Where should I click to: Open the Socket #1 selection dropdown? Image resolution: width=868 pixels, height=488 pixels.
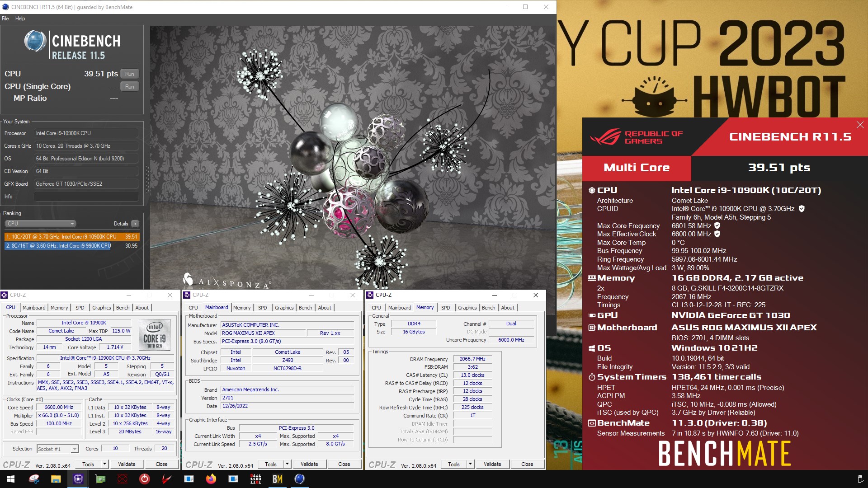tap(57, 449)
